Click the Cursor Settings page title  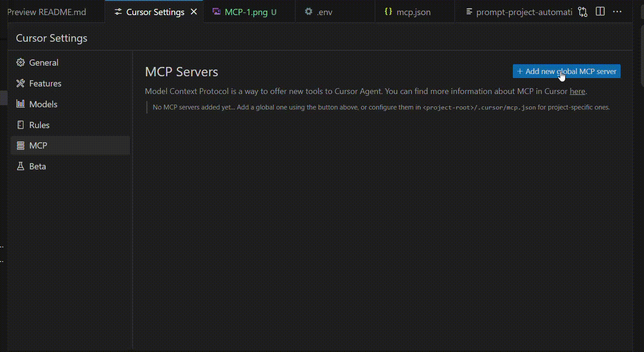[x=52, y=38]
